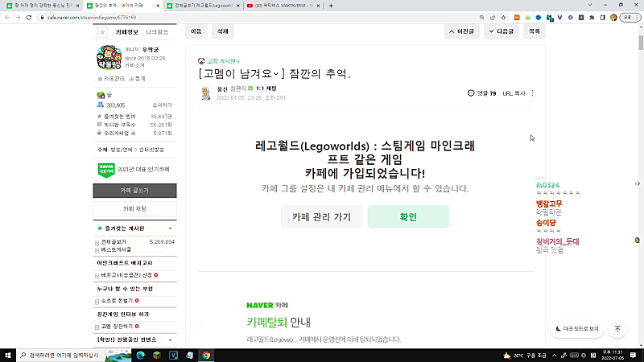Screen dimensions: 644x362
Task: Open the 카페 채팅 button
Action: pyautogui.click(x=134, y=209)
